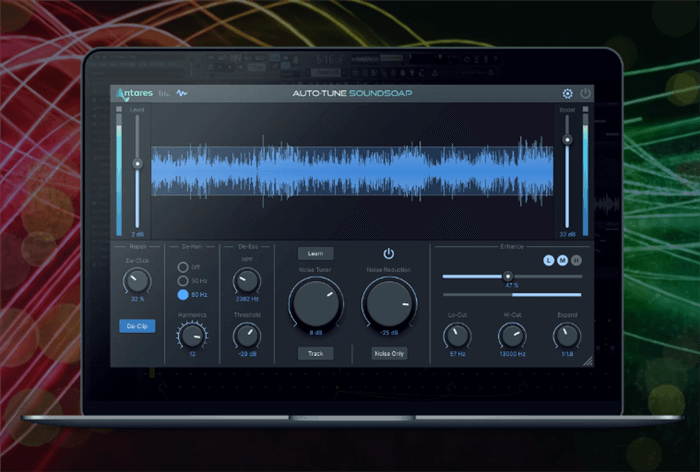Screen dimensions: 700x472
Task: Click the resize grip at plugin corner
Action: [x=588, y=361]
